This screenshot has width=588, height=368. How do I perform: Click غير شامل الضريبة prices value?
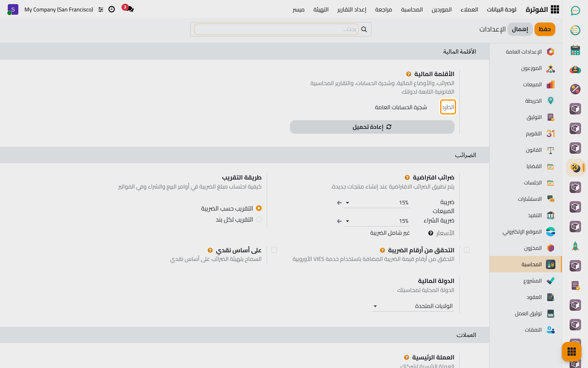point(390,233)
